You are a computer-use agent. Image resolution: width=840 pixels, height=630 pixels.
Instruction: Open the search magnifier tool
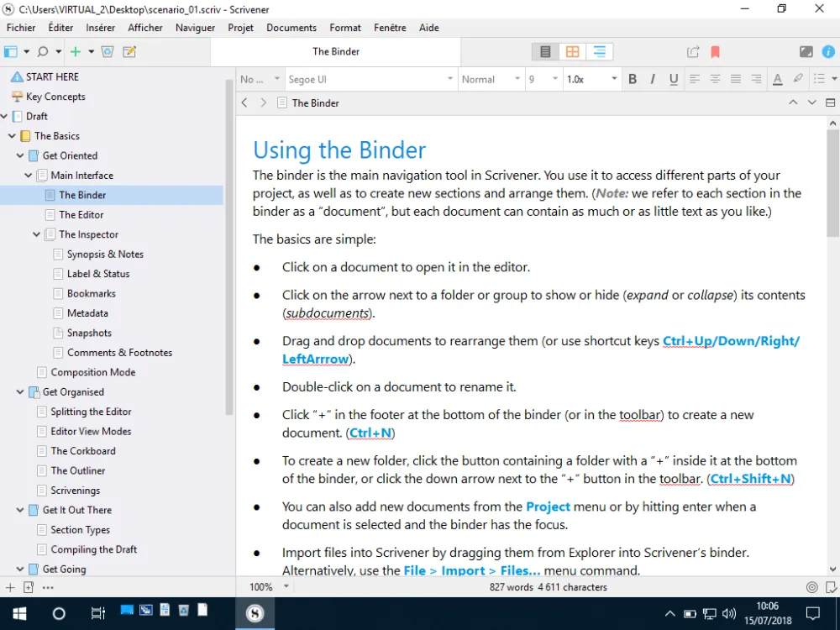point(43,51)
